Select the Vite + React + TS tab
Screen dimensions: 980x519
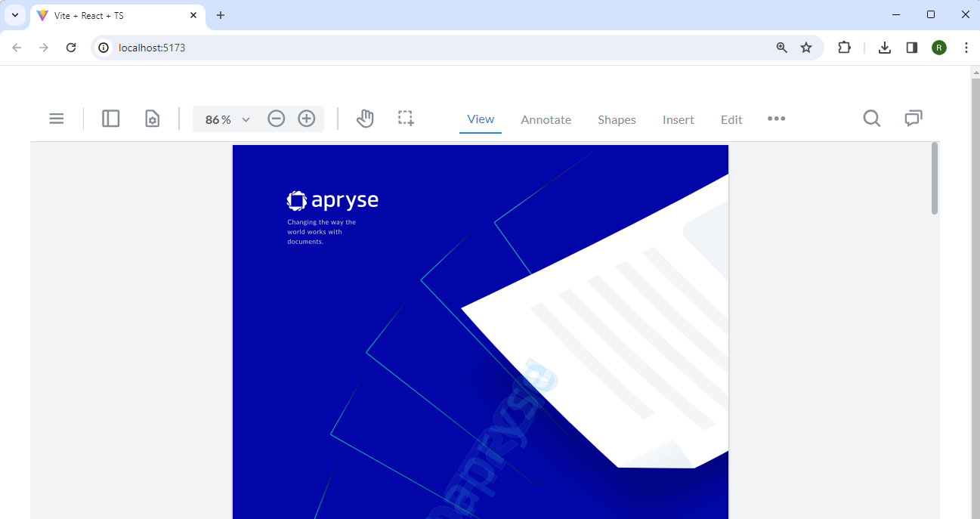click(x=116, y=15)
